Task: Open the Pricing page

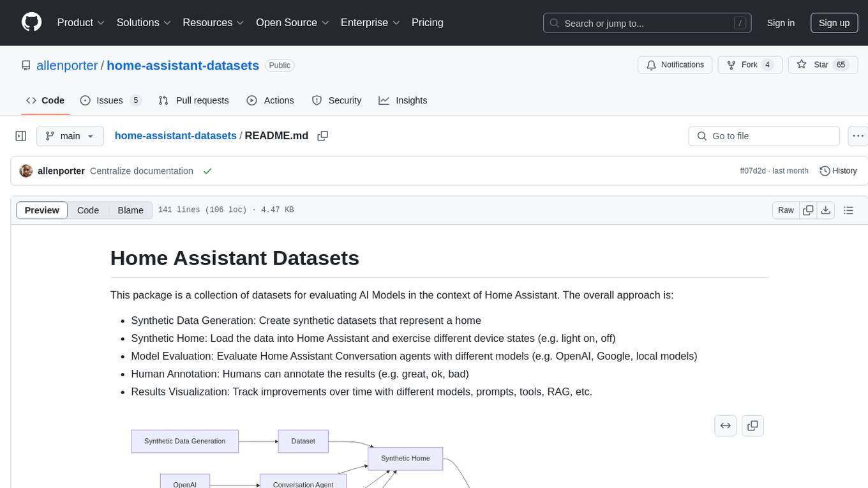Action: coord(428,22)
